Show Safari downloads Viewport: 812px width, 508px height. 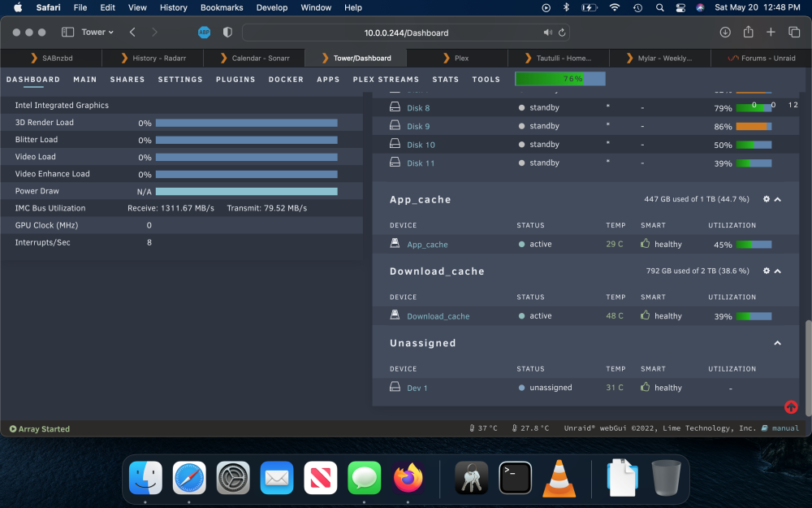pos(725,33)
